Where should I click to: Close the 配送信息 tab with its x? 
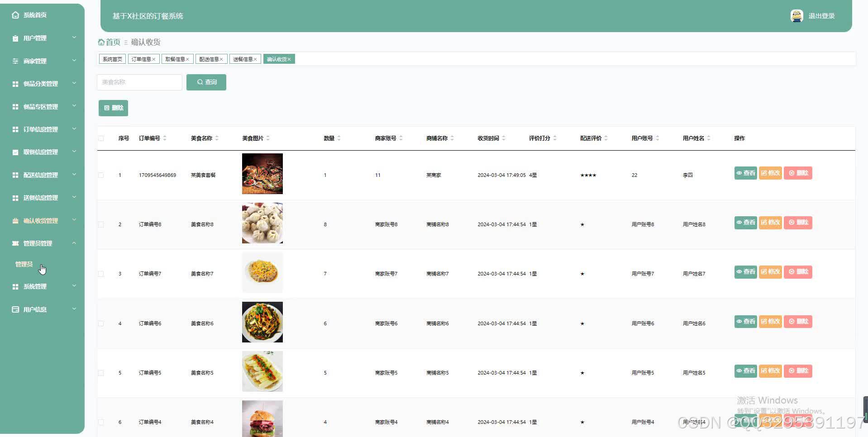click(x=221, y=59)
